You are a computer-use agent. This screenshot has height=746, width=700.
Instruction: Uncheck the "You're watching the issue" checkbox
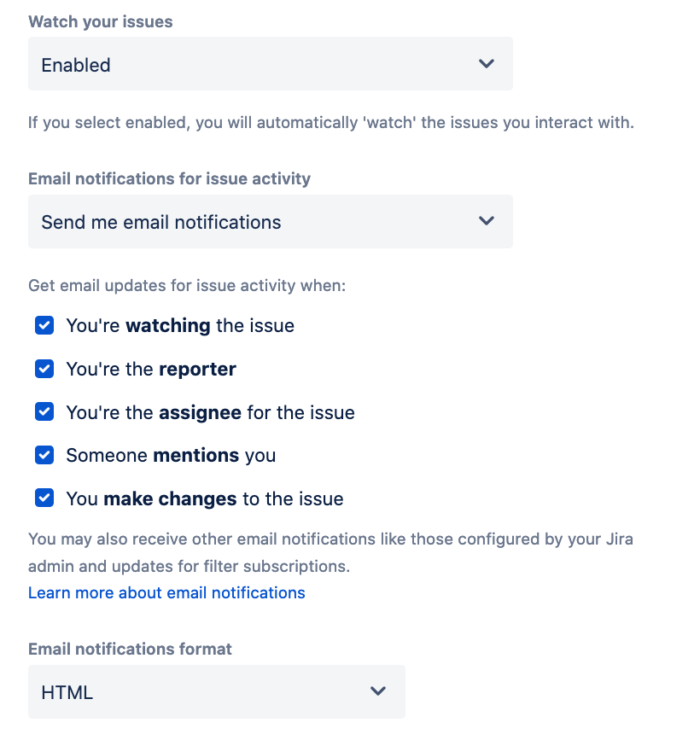click(44, 325)
